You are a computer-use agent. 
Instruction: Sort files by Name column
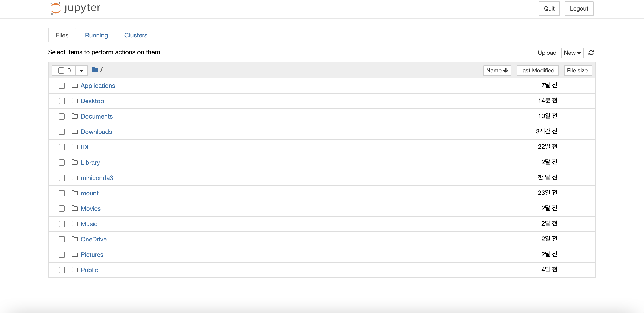coord(496,70)
